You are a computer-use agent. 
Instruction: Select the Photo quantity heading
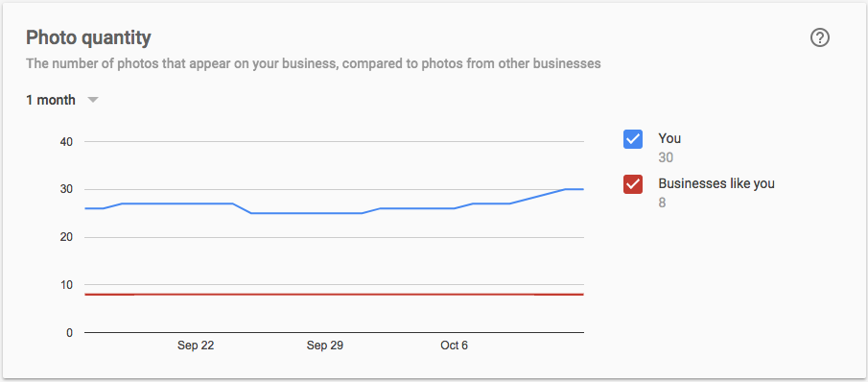[x=88, y=37]
